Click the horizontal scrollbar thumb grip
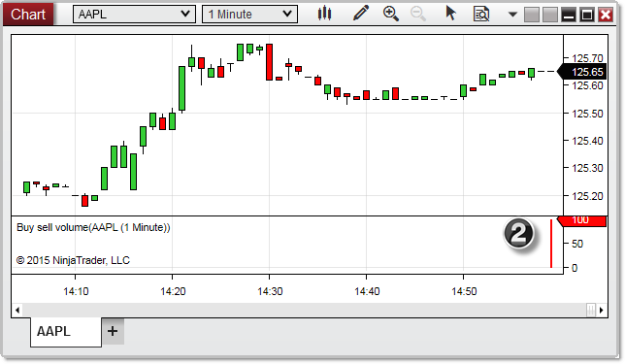625x364 pixels. 591,310
